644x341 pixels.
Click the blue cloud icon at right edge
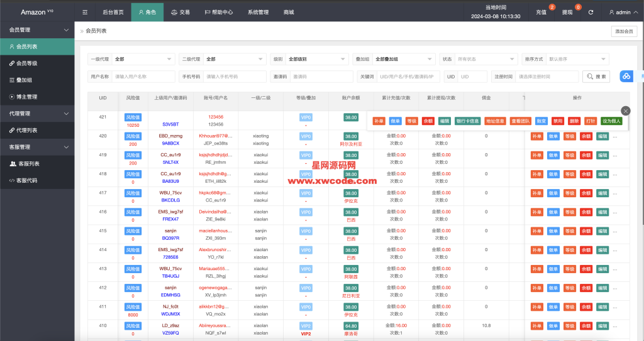pyautogui.click(x=626, y=76)
